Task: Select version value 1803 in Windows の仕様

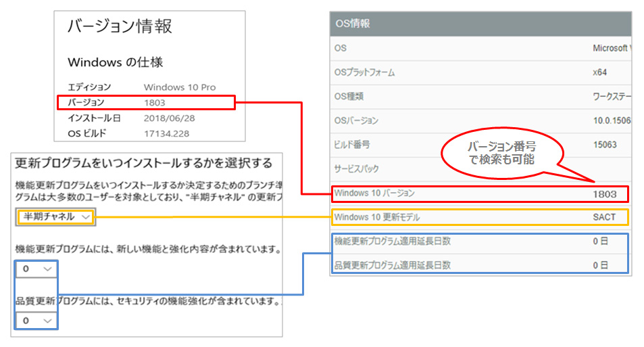Action: click(155, 103)
